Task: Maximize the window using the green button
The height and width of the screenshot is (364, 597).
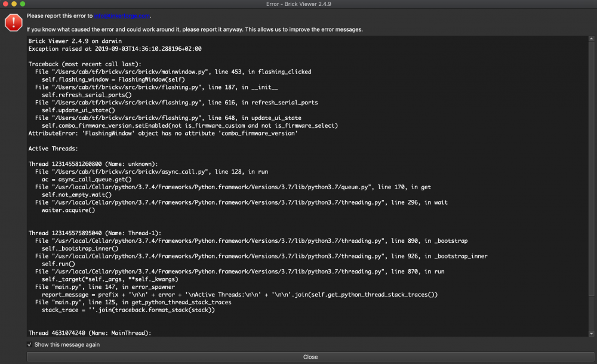Action: [23, 4]
